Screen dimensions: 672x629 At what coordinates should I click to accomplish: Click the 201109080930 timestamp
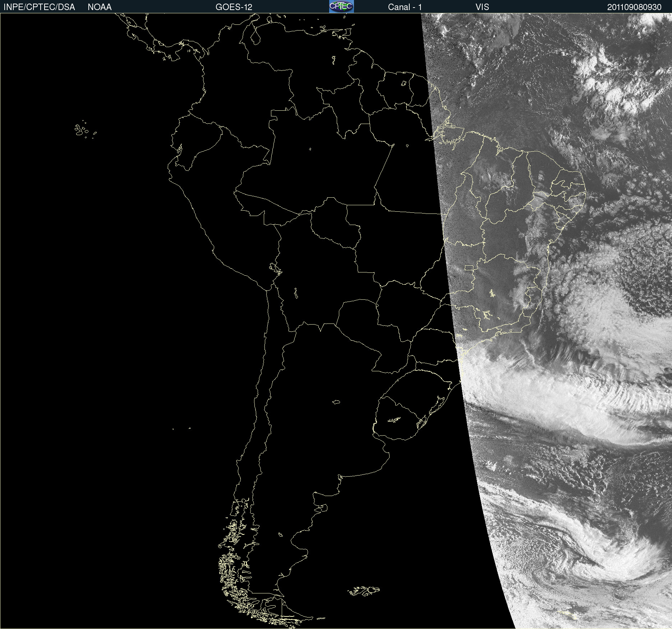tap(634, 7)
